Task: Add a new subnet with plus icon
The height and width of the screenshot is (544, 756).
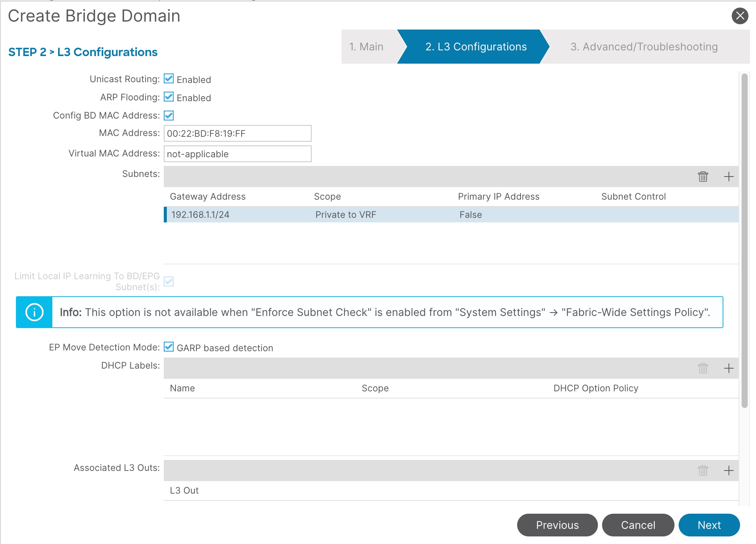Action: tap(728, 177)
